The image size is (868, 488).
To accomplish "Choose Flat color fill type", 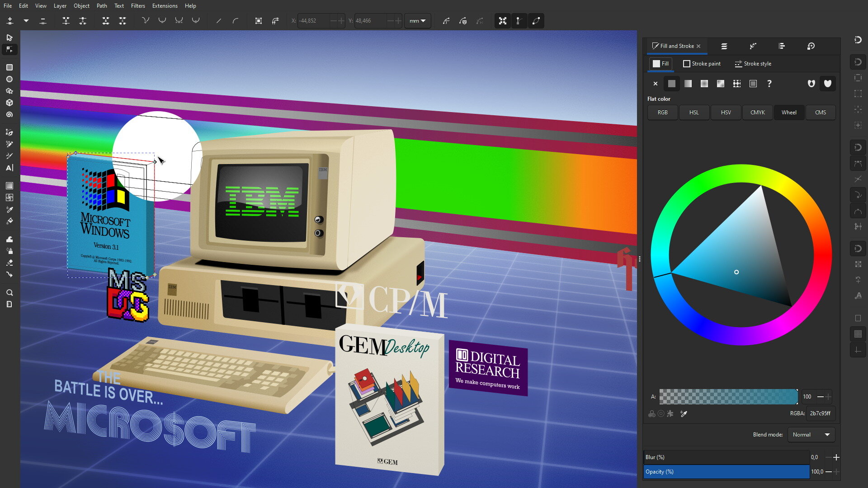I will coord(672,84).
